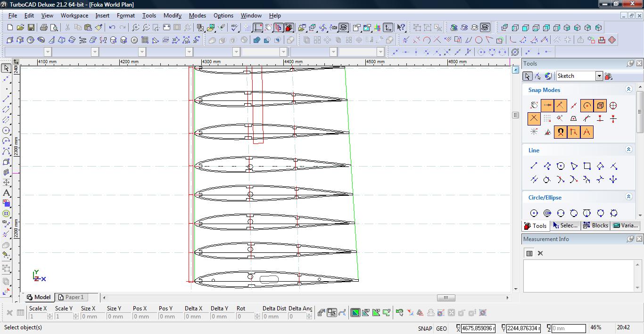Collapse the Snap Modes section

point(628,89)
